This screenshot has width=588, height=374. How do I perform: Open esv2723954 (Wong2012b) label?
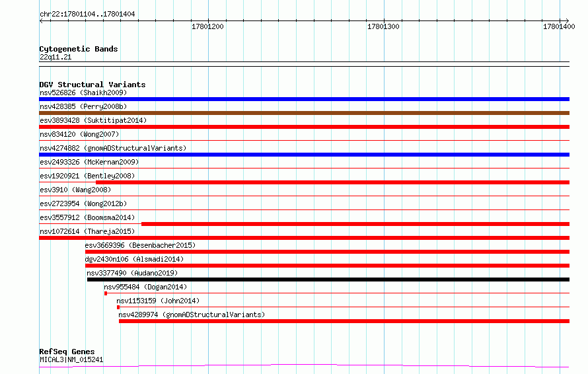[83, 204]
